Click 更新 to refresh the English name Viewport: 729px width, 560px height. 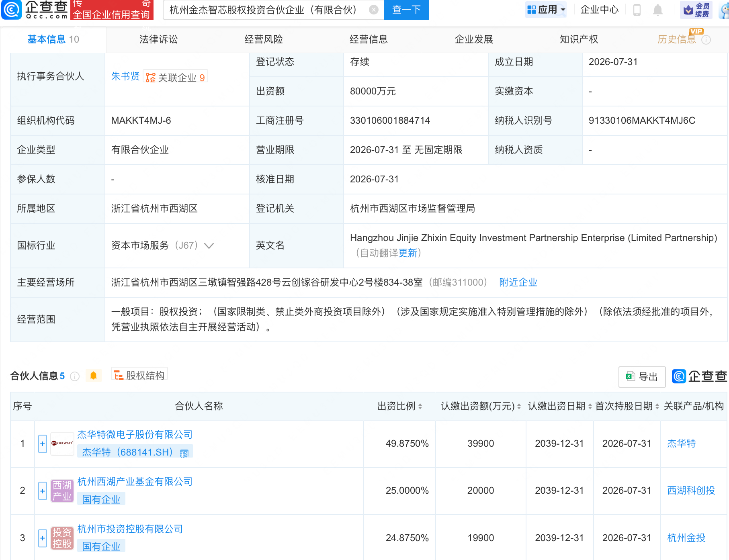point(408,253)
